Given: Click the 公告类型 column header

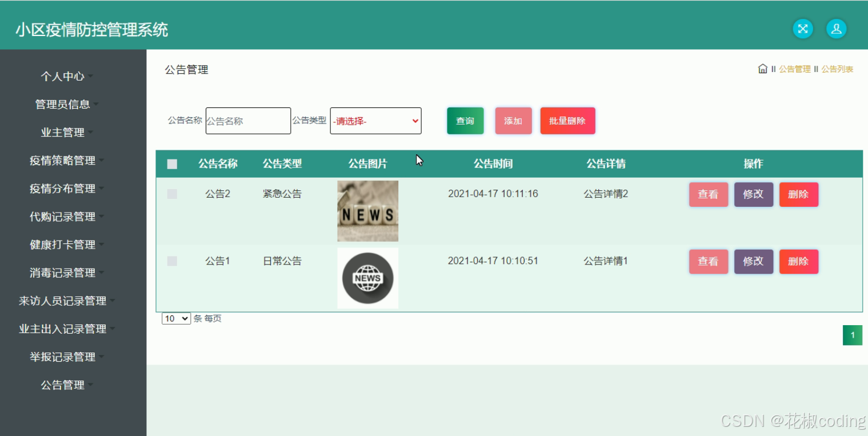Looking at the screenshot, I should tap(282, 164).
